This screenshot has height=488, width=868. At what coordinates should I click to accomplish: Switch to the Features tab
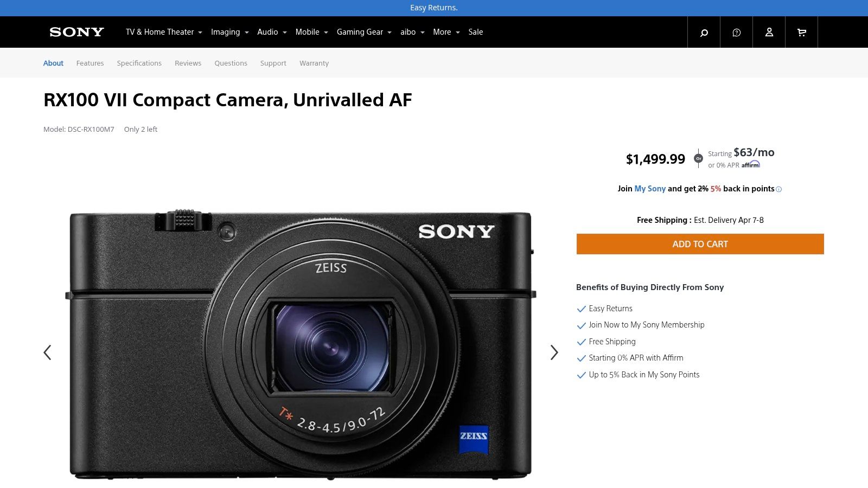click(x=90, y=63)
